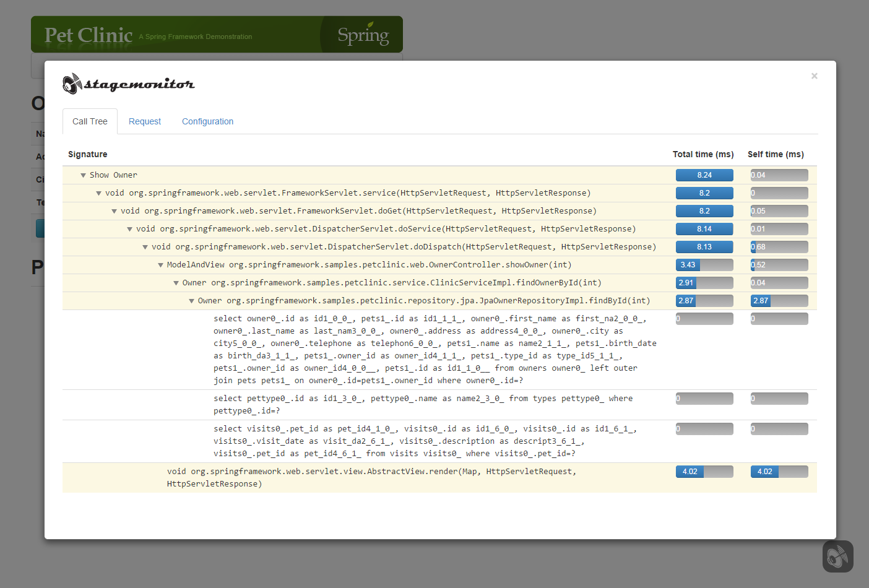Switch to the Configuration tab
869x588 pixels.
coord(207,121)
